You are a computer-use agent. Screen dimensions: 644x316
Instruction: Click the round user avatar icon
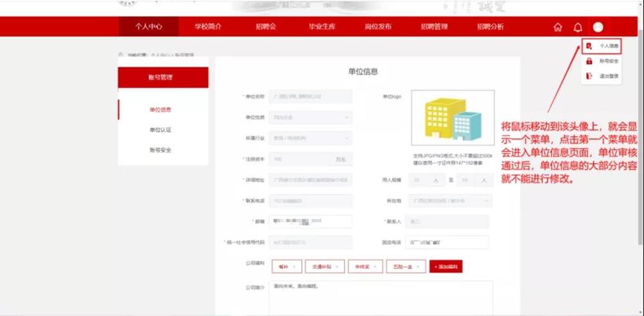pos(598,27)
